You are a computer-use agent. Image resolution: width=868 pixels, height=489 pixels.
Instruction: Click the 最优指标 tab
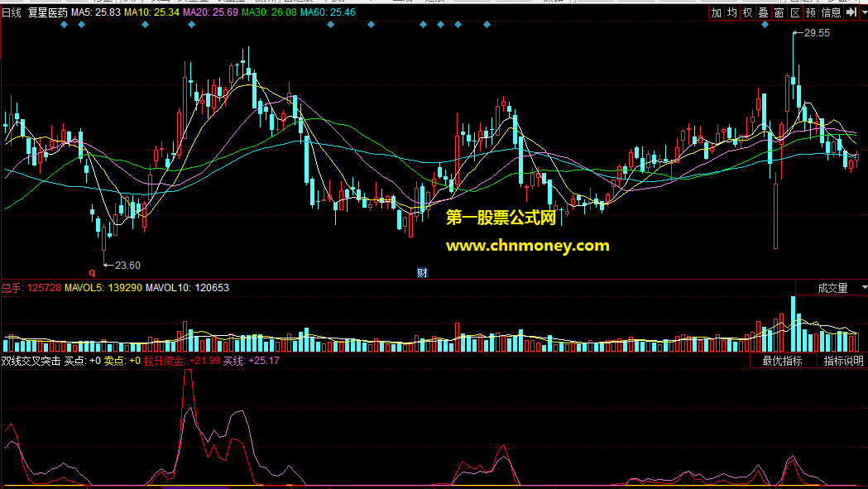782,361
